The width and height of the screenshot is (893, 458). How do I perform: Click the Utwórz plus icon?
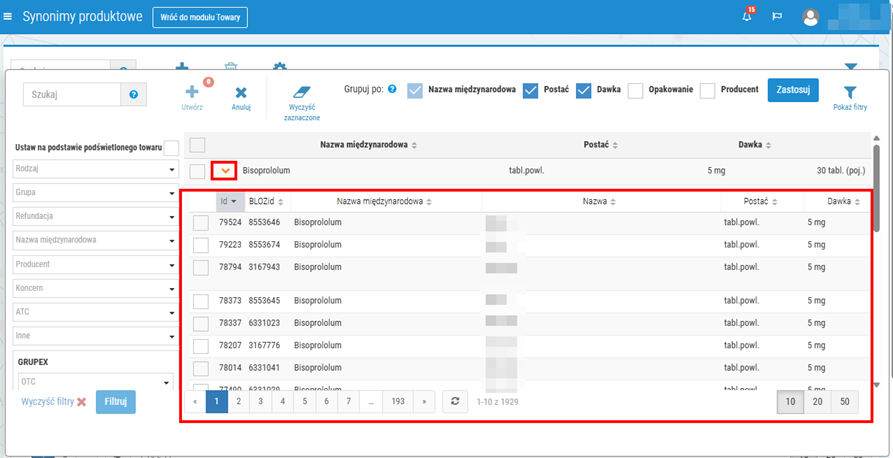point(193,92)
